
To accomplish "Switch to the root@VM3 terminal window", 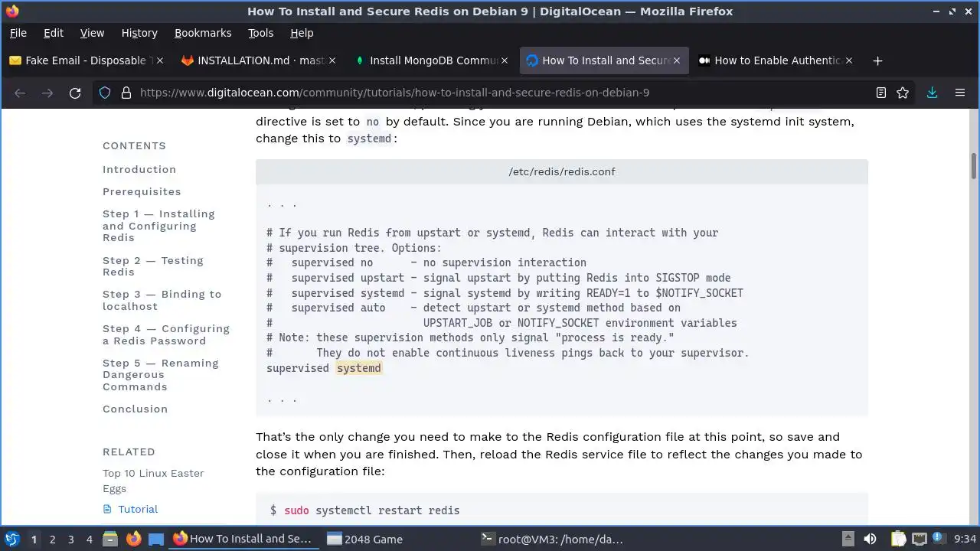I will (x=553, y=539).
